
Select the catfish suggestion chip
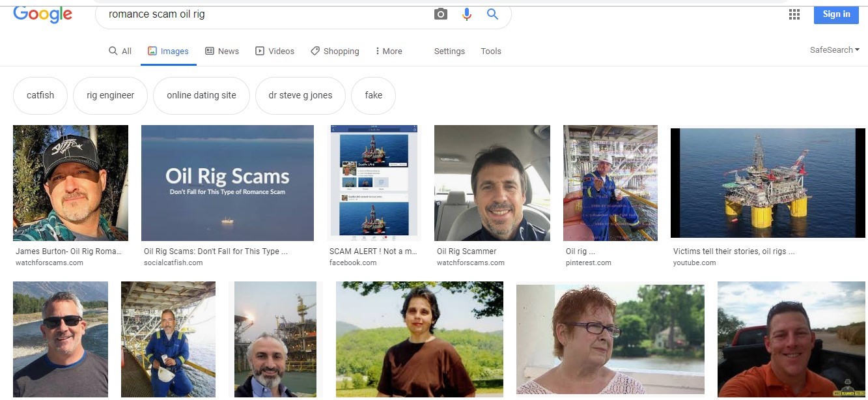coord(40,95)
